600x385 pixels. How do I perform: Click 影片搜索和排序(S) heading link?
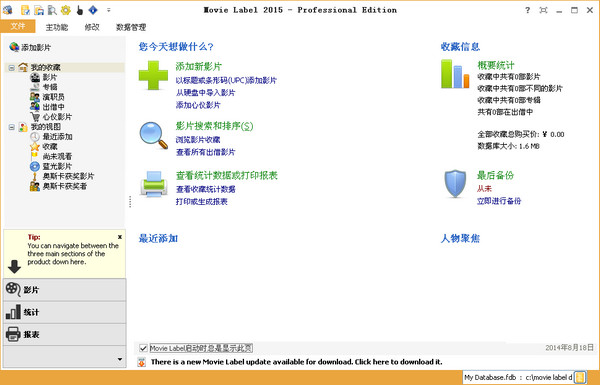point(214,126)
